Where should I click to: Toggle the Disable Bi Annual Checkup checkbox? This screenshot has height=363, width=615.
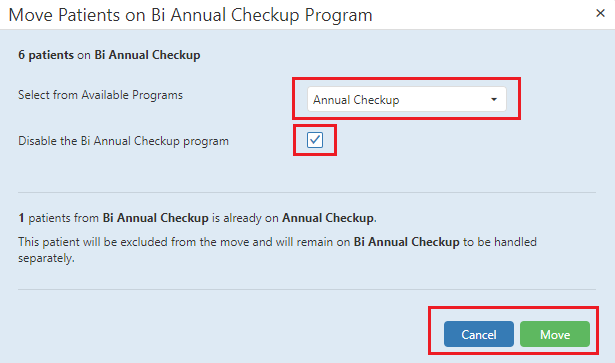coord(315,140)
